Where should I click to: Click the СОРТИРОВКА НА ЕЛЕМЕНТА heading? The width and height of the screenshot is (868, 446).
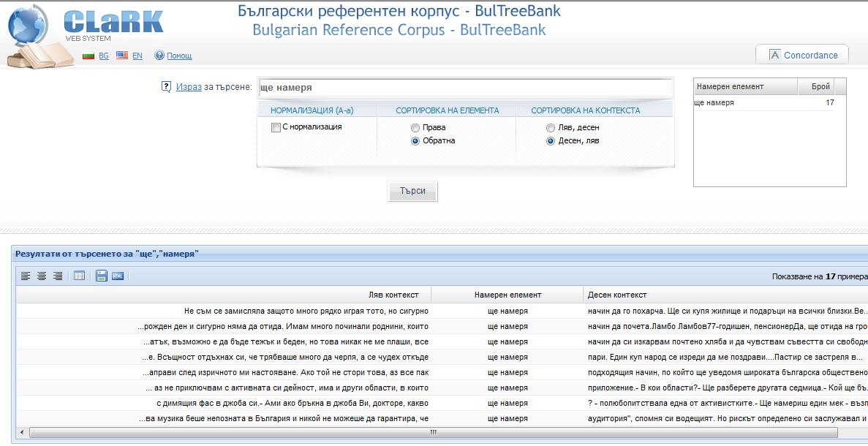point(448,110)
